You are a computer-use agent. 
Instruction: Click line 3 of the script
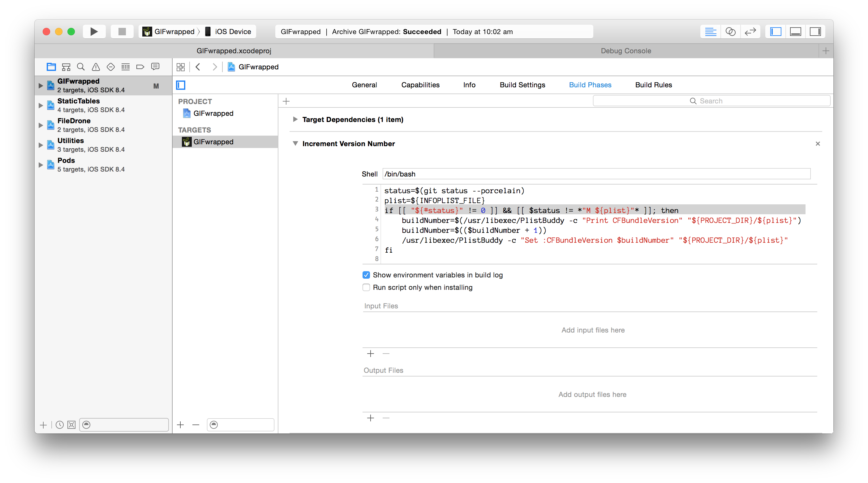click(x=595, y=211)
